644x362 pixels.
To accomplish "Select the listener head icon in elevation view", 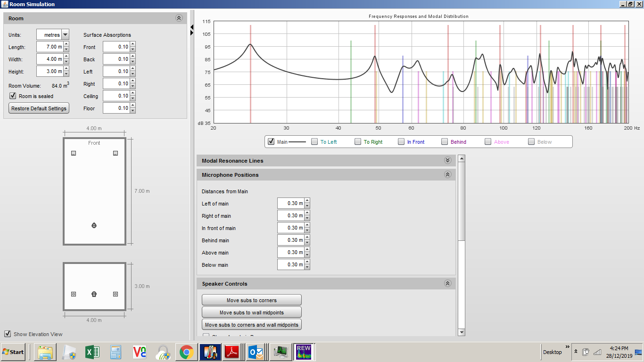I will point(94,294).
